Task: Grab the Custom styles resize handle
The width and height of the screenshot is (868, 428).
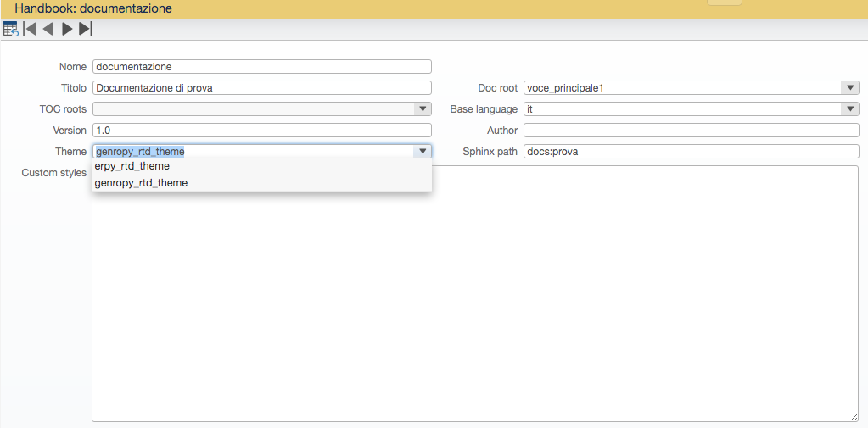Action: (x=854, y=418)
